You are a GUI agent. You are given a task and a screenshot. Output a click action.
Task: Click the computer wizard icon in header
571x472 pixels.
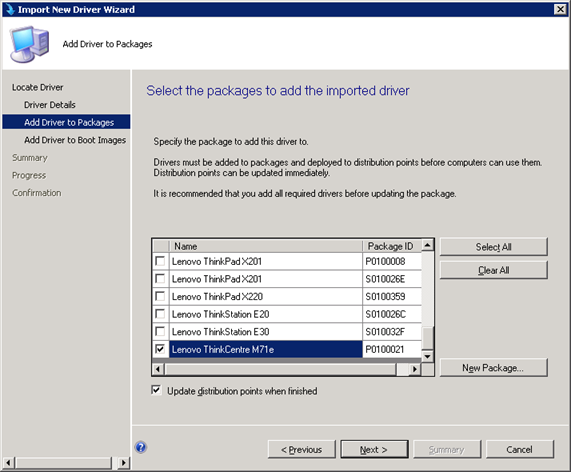click(x=29, y=44)
